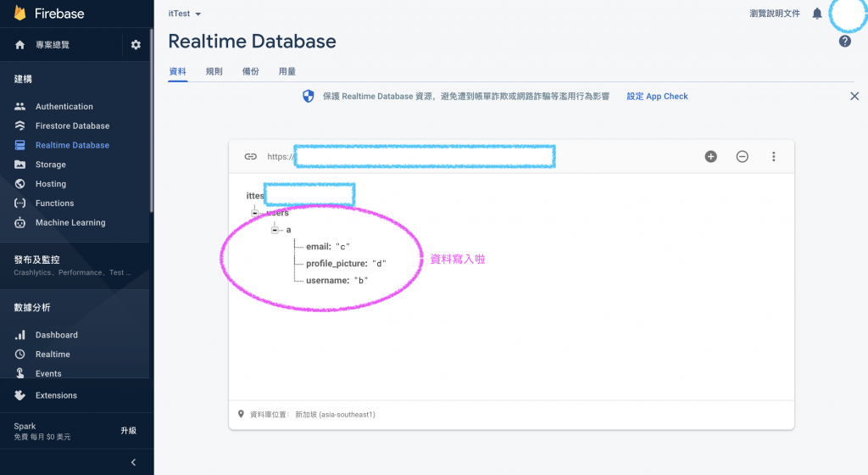Click the Firestore Database icon

(x=20, y=126)
